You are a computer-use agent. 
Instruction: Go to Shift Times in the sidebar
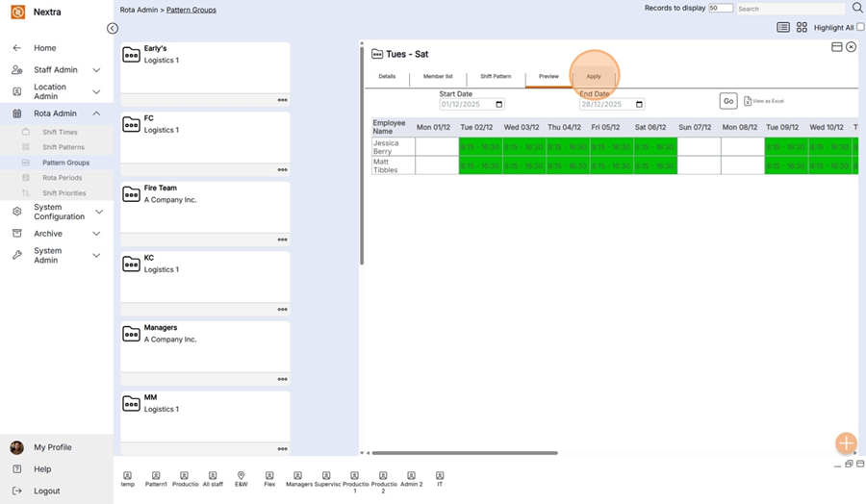(x=61, y=132)
